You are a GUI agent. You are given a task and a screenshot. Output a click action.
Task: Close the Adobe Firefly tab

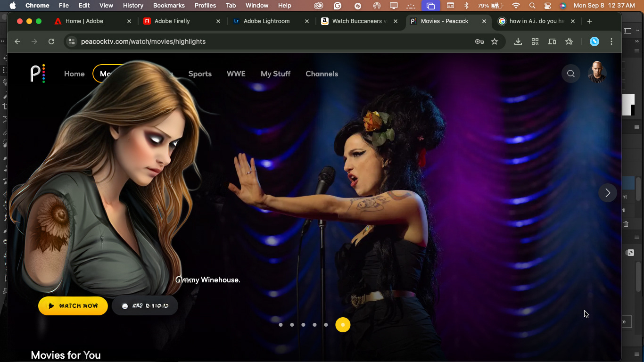click(218, 21)
